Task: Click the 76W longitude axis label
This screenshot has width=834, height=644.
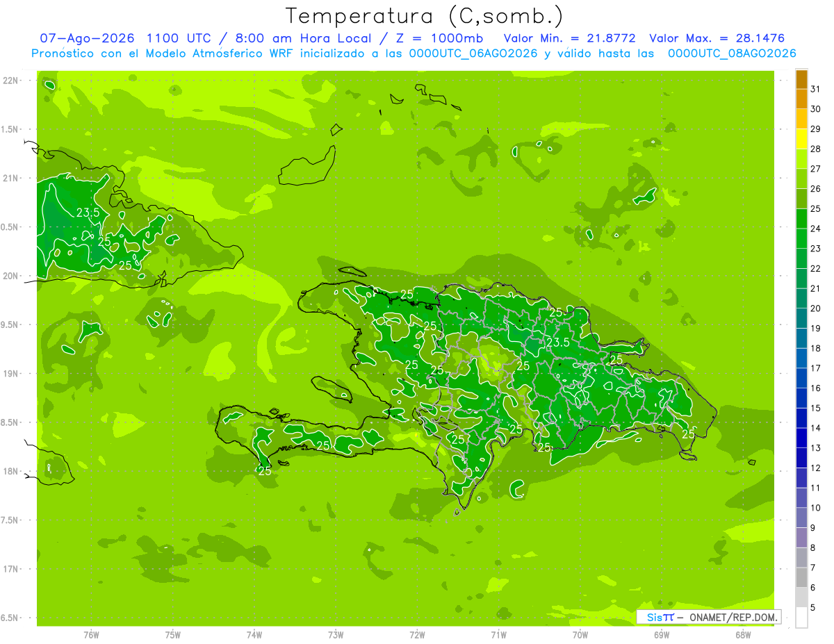Action: click(91, 634)
